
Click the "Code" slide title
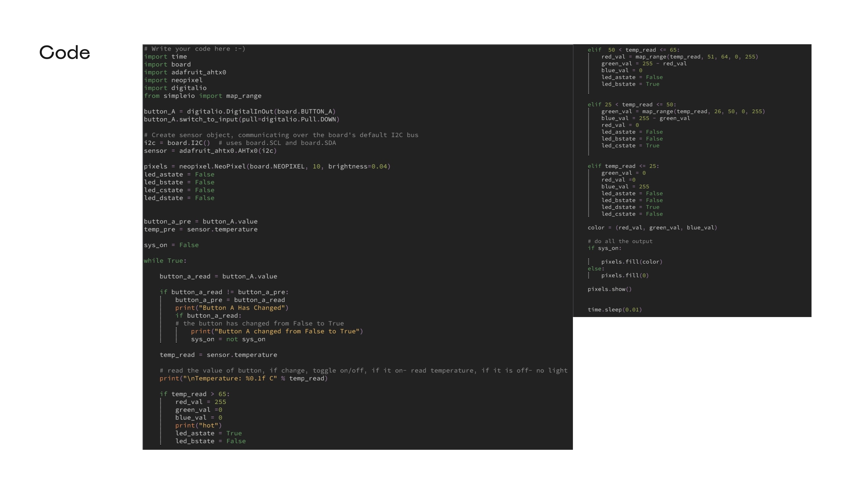click(x=65, y=53)
